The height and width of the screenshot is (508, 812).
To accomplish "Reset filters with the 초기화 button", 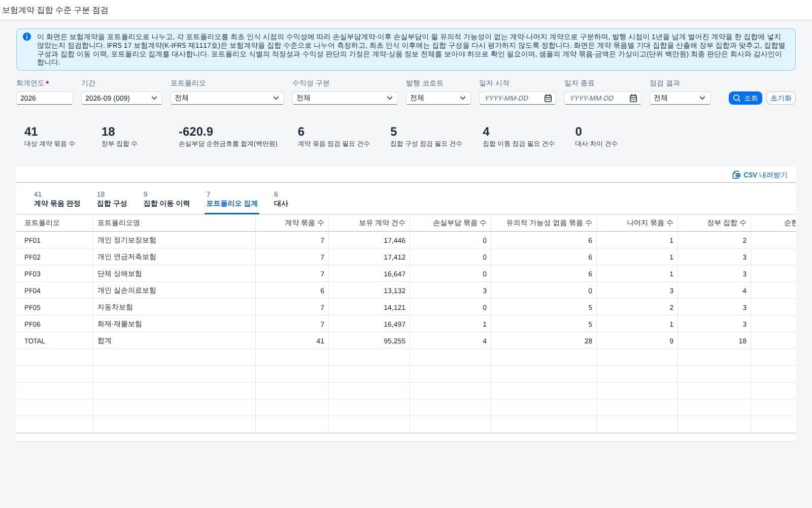I will click(781, 98).
